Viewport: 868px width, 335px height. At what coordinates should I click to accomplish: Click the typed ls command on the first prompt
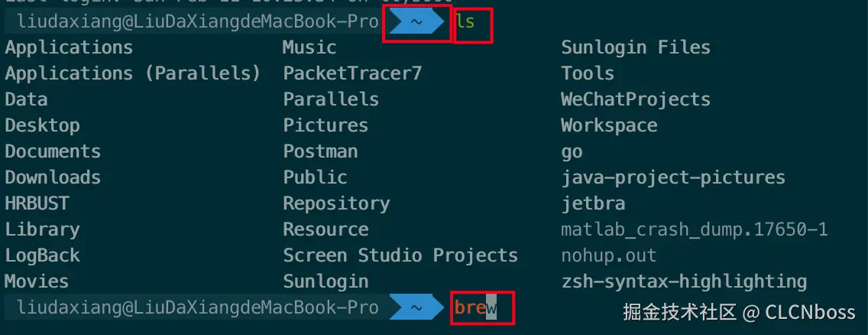pyautogui.click(x=465, y=22)
